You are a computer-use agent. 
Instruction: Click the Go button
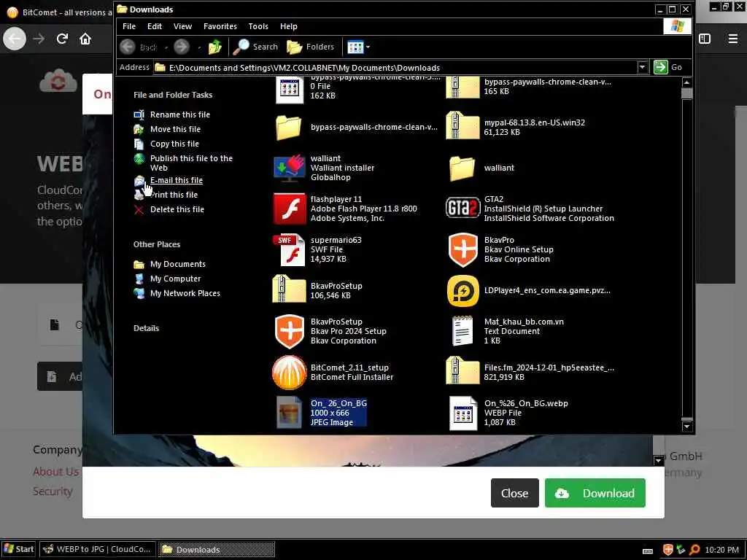pyautogui.click(x=668, y=67)
